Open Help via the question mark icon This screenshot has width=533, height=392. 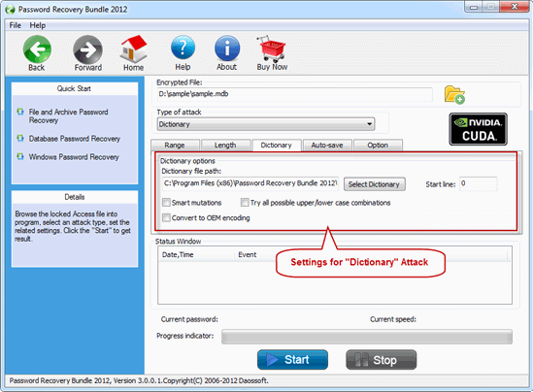tap(183, 48)
